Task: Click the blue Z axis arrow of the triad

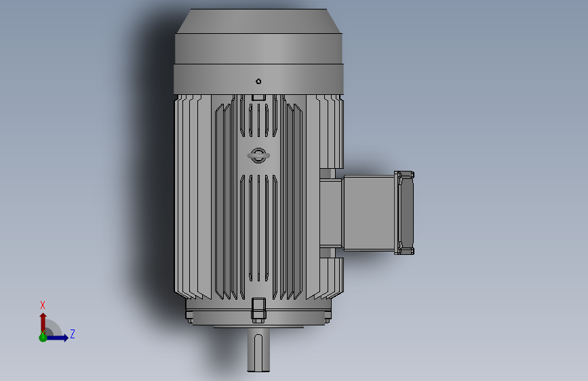Action: point(57,338)
